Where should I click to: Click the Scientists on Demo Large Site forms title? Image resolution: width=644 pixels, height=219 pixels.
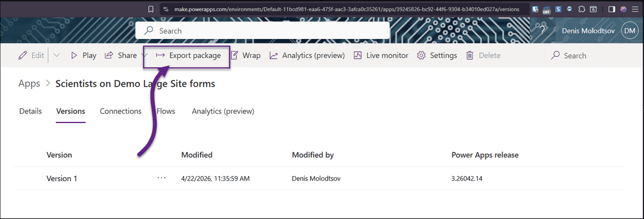tap(135, 84)
